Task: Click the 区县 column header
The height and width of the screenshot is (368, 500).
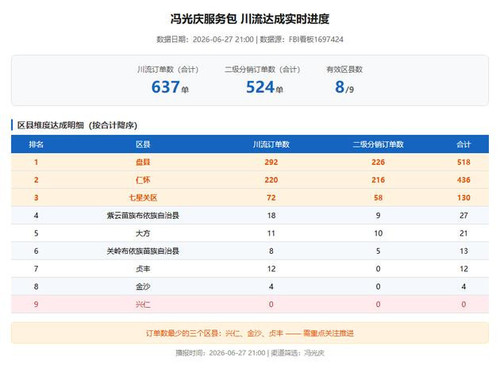Action: coord(143,144)
